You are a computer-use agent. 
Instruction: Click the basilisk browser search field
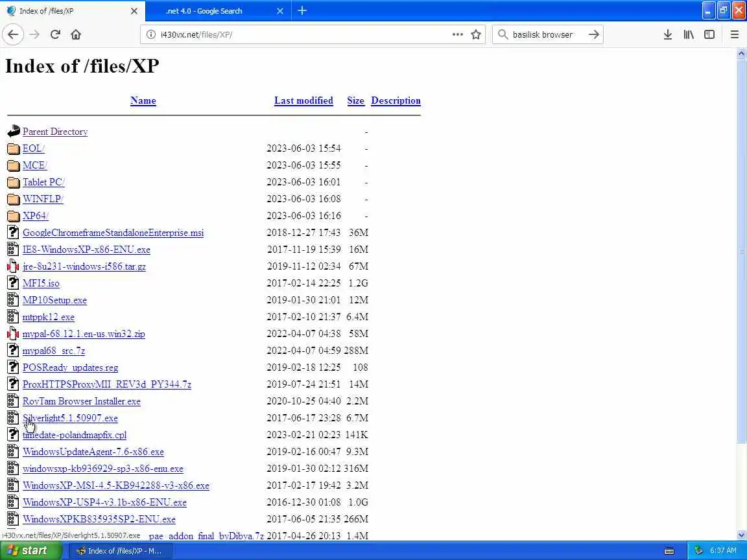[x=547, y=34]
